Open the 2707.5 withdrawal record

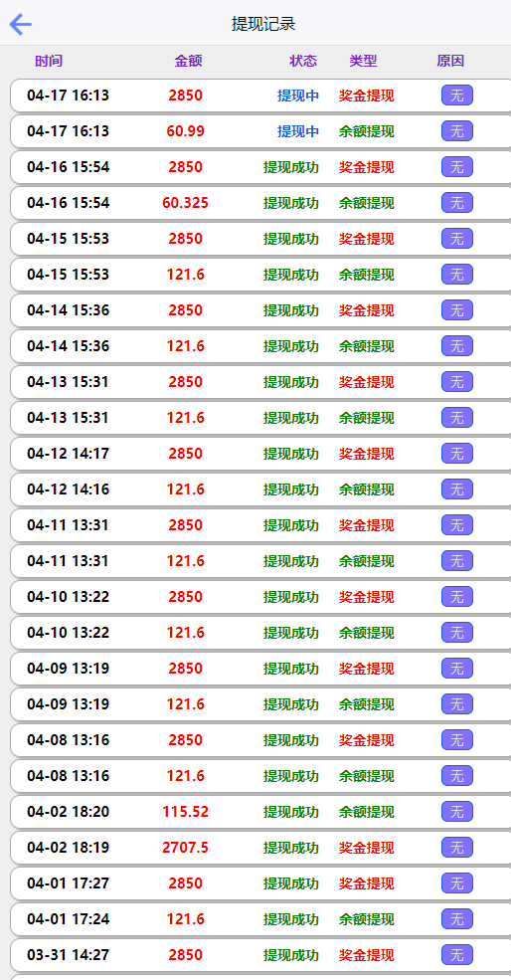tap(260, 848)
